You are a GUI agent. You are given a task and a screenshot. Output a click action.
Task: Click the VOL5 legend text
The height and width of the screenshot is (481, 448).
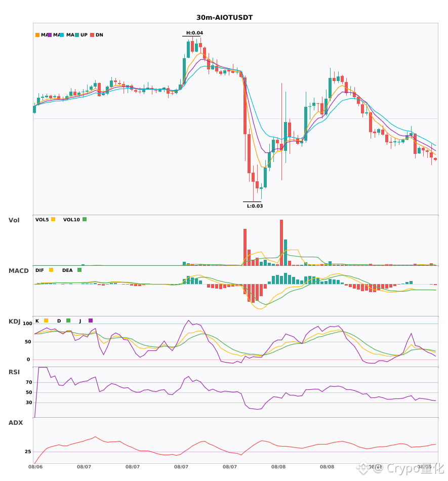coord(42,220)
